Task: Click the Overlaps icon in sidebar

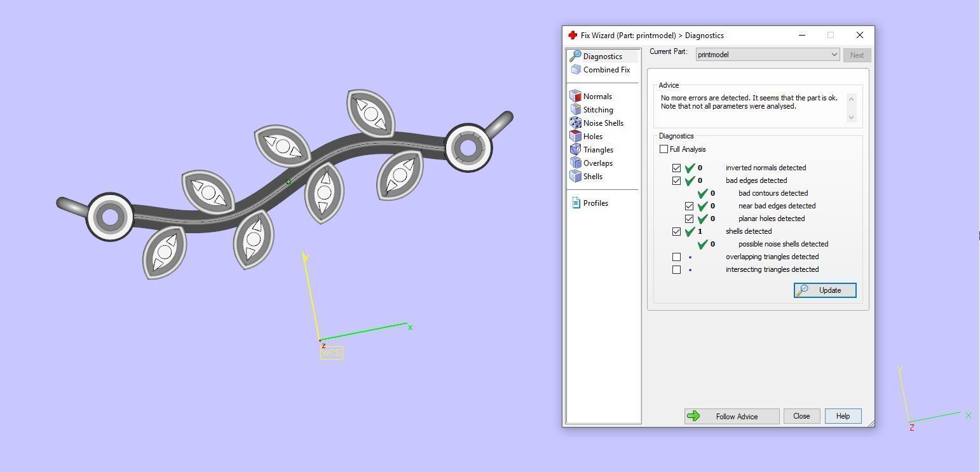Action: [x=576, y=163]
